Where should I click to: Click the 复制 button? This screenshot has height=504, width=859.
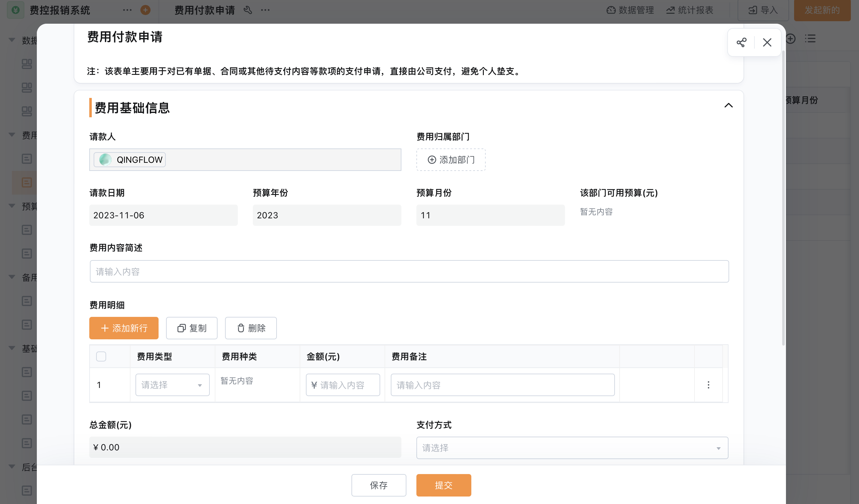pos(192,328)
